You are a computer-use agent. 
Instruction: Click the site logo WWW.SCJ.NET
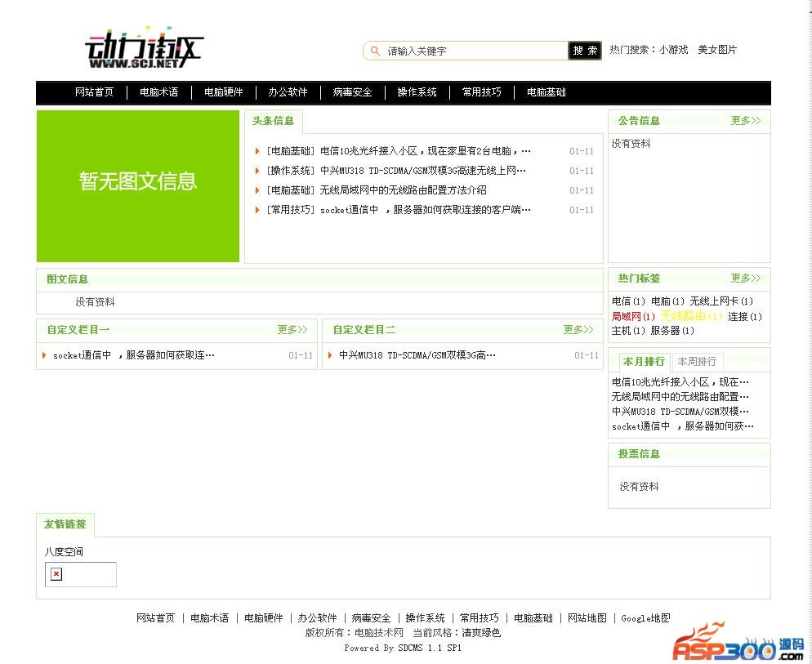pos(144,48)
